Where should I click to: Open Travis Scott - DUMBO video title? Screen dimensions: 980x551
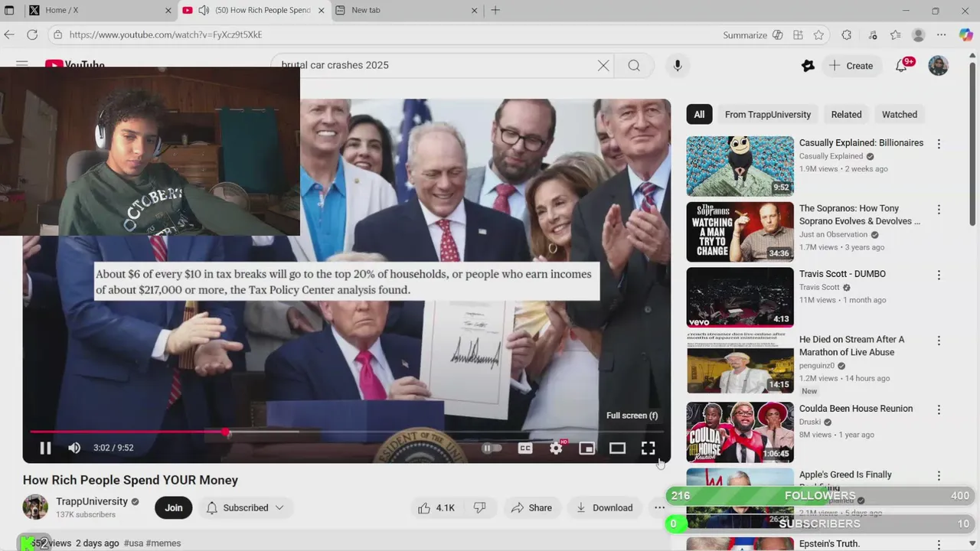click(x=842, y=274)
